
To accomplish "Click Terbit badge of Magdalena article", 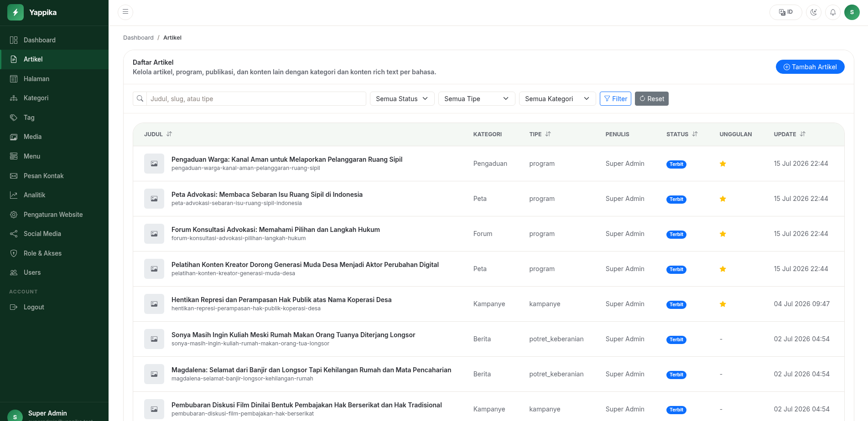I will (x=676, y=375).
